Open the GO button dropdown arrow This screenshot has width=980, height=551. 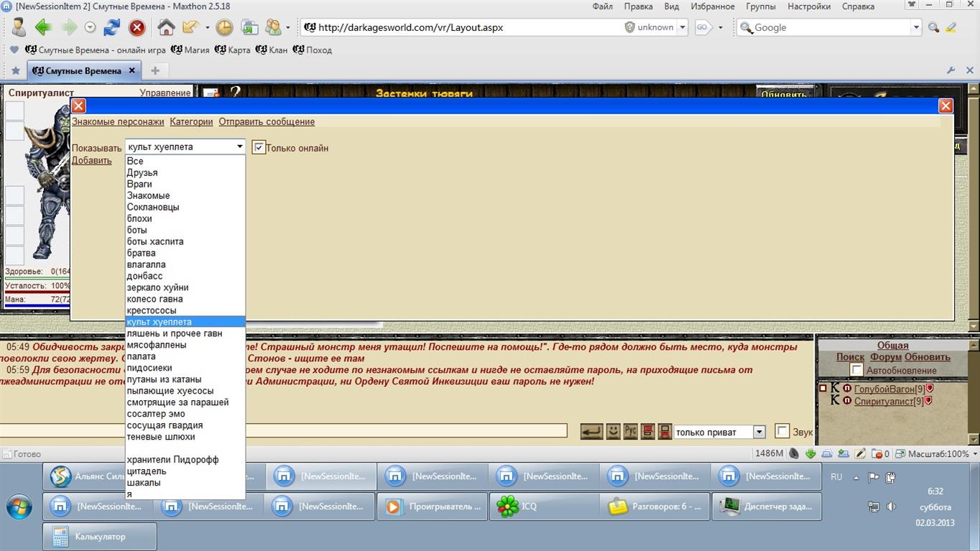(x=721, y=27)
